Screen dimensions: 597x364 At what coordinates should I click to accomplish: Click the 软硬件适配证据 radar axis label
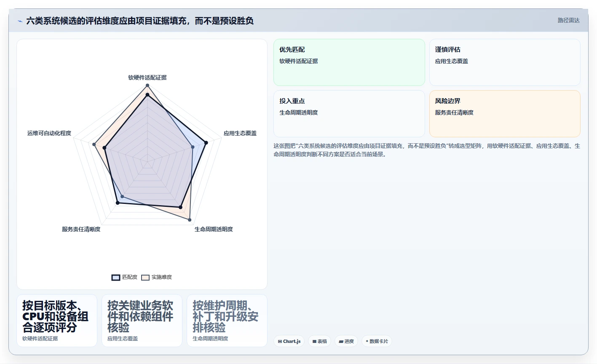pos(147,78)
